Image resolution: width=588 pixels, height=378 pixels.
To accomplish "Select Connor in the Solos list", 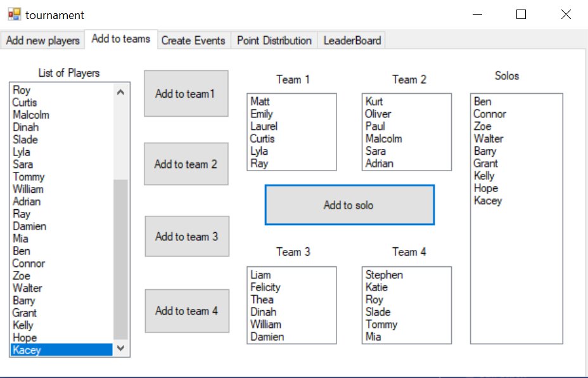I will [516, 114].
